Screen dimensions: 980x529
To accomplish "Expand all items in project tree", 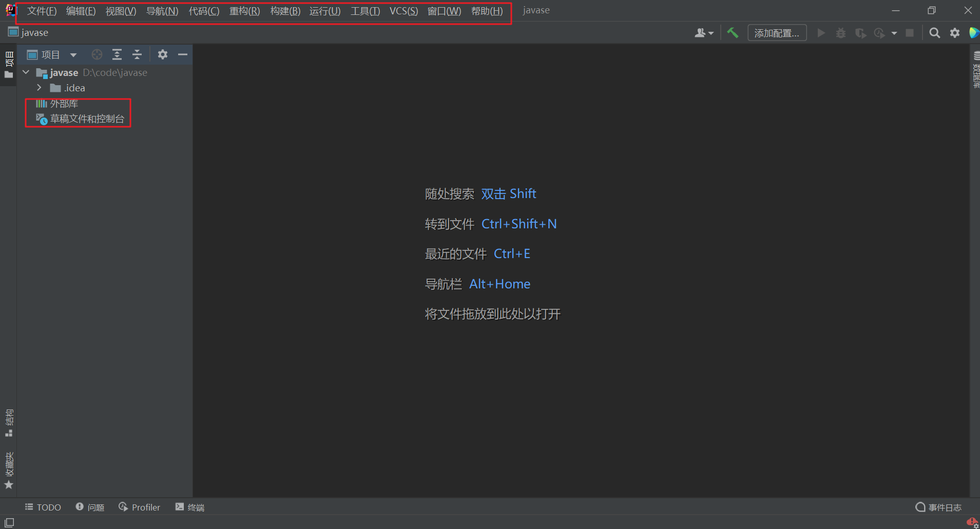I will (x=117, y=54).
